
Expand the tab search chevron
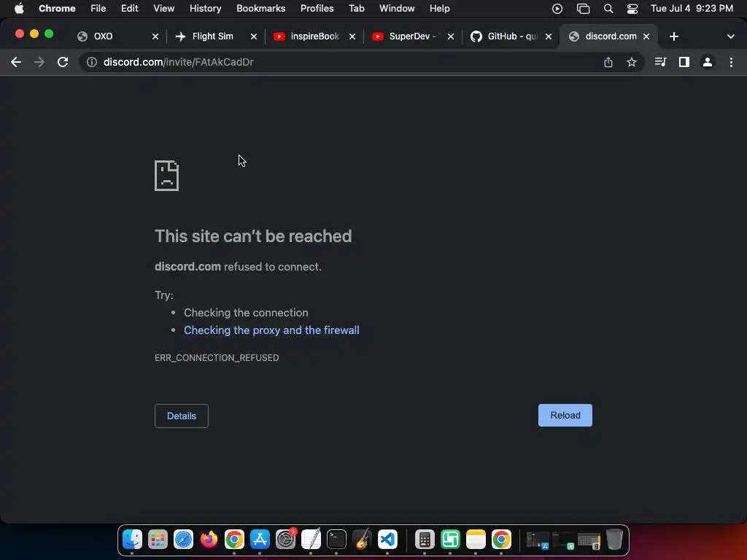click(x=730, y=36)
